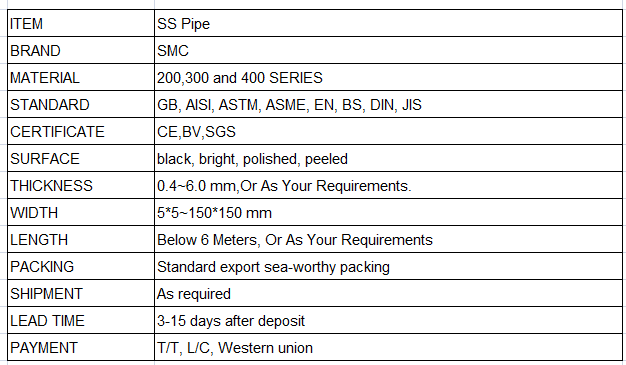Image resolution: width=626 pixels, height=365 pixels.
Task: Select the STANDARD label cell
Action: pos(81,104)
